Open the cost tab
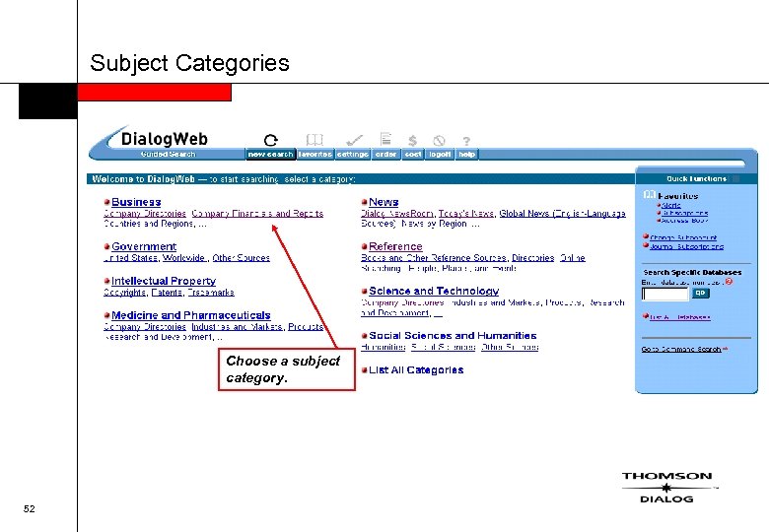This screenshot has width=769, height=532. tap(413, 155)
